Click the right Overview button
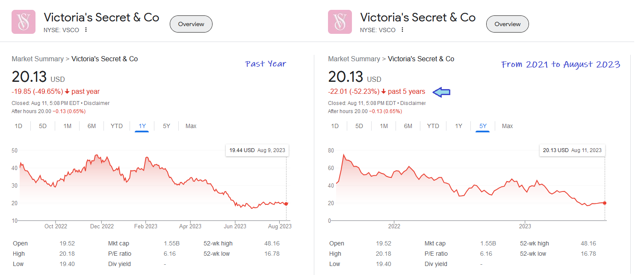Viewport: 644px width, 275px height. [508, 24]
